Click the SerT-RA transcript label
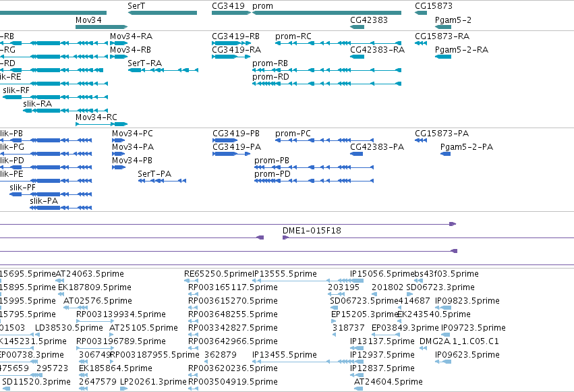This screenshot has width=574, height=392. [144, 63]
